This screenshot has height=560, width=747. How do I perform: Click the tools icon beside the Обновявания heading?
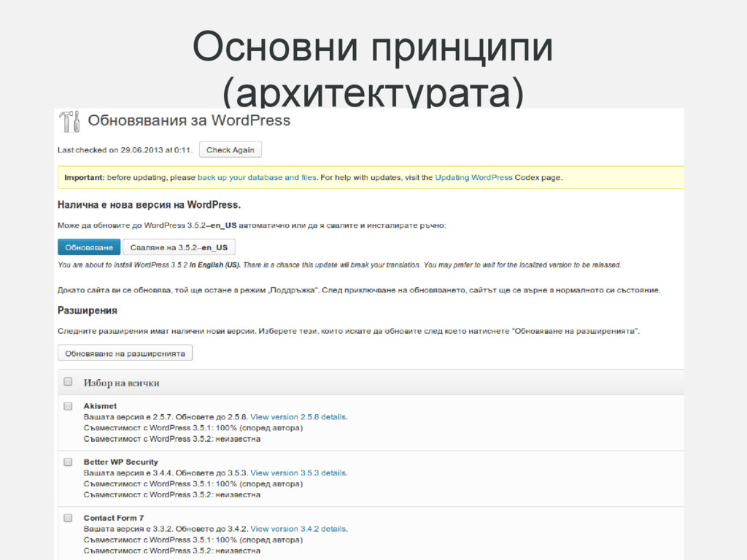point(69,122)
